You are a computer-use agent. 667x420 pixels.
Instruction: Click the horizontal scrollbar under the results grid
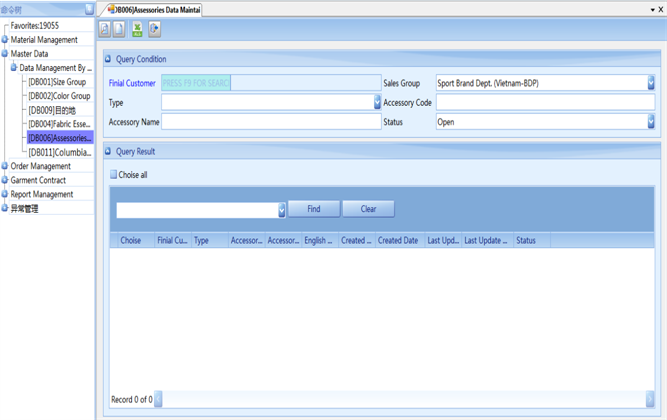400,400
